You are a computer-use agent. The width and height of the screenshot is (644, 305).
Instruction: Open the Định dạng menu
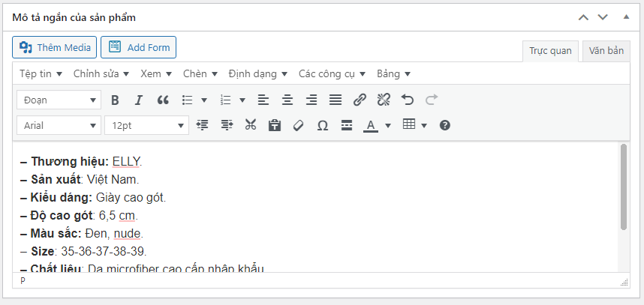(257, 73)
